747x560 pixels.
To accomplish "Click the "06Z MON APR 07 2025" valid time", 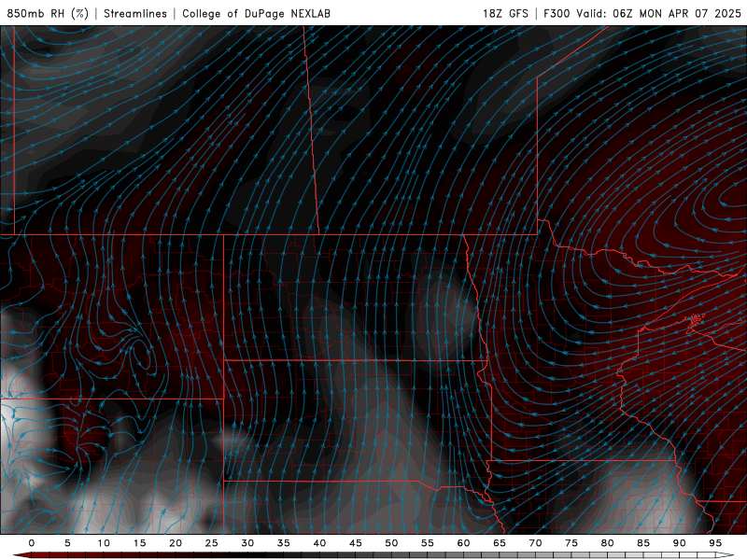I will [x=677, y=13].
